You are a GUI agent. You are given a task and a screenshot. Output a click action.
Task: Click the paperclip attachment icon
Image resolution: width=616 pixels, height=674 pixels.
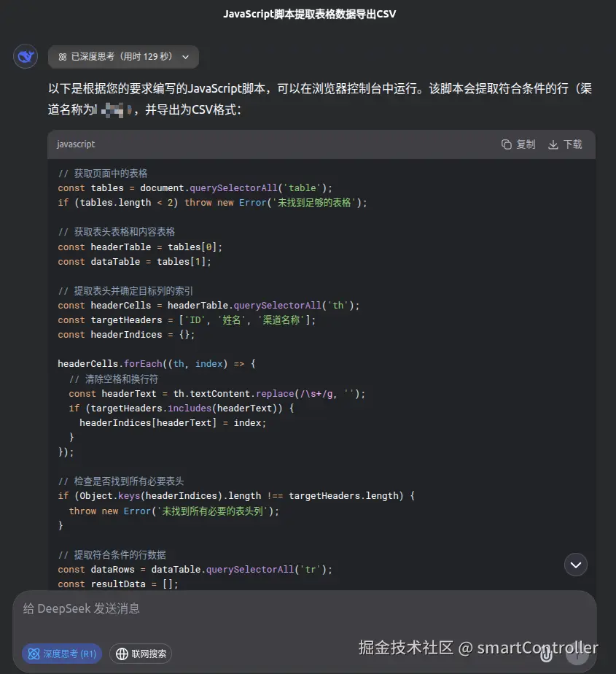tap(546, 654)
